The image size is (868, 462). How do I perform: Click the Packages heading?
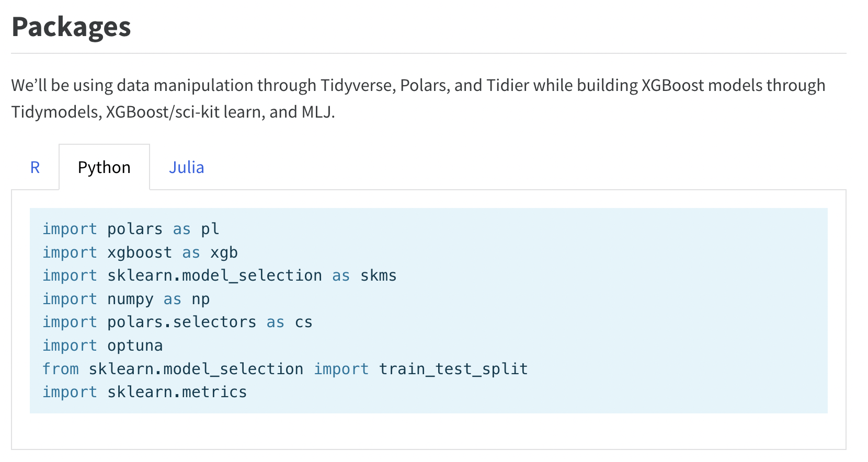[x=71, y=27]
